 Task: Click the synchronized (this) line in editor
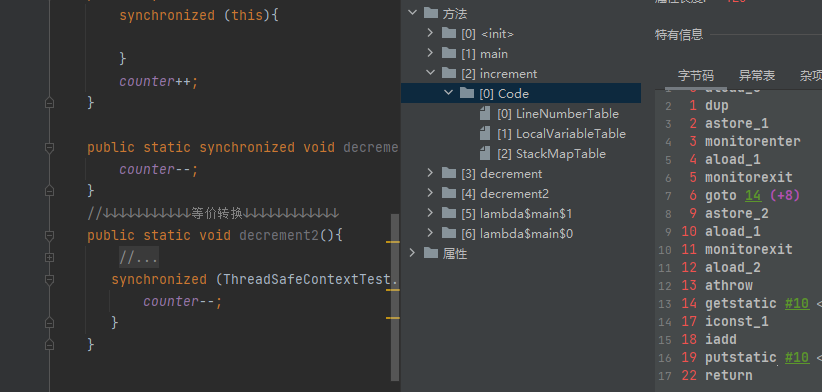[199, 16]
